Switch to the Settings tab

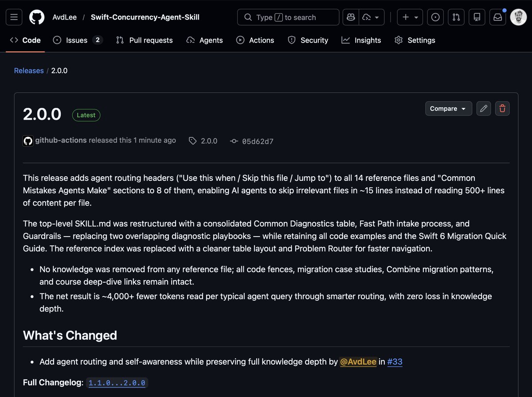click(x=415, y=40)
